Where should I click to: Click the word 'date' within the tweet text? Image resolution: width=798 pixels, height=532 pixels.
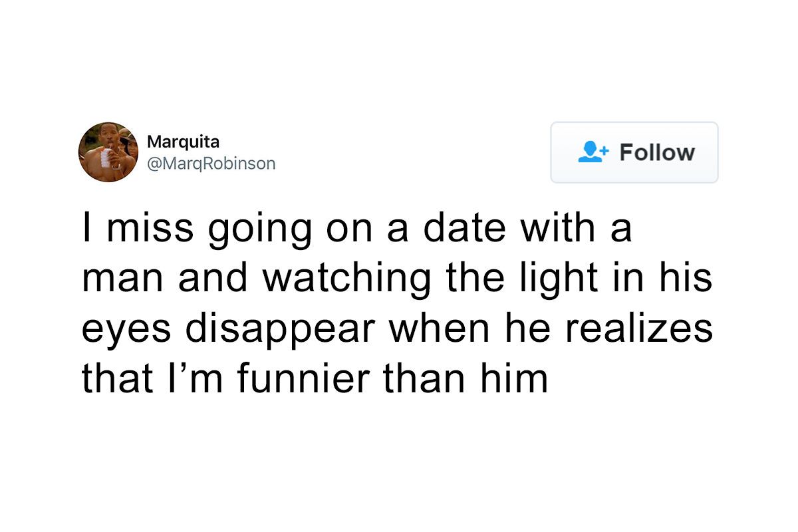click(465, 227)
